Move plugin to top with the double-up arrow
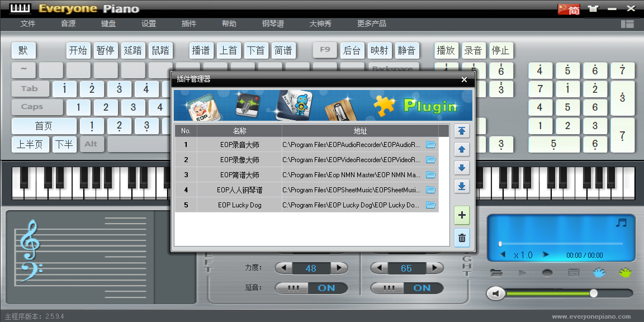 click(461, 131)
